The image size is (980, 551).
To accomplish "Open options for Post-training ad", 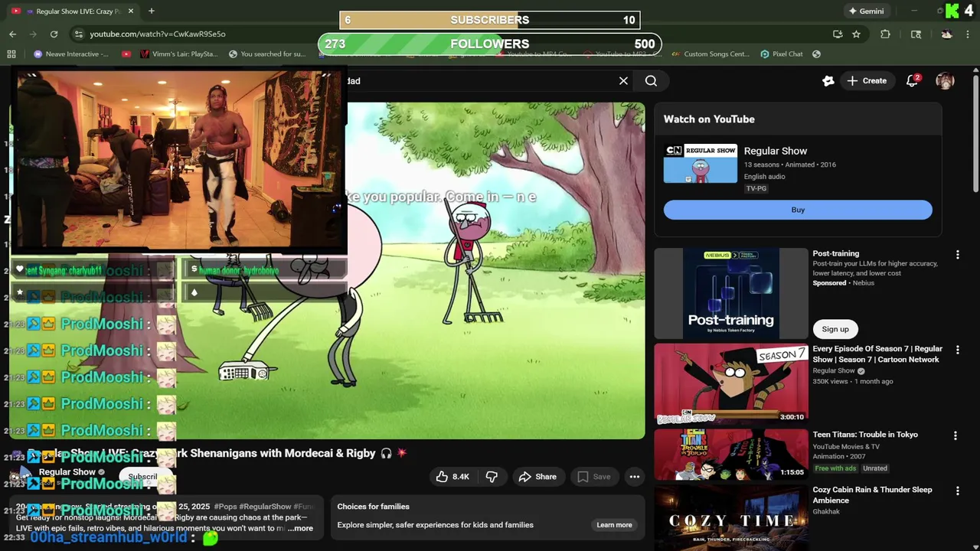I will 957,254.
